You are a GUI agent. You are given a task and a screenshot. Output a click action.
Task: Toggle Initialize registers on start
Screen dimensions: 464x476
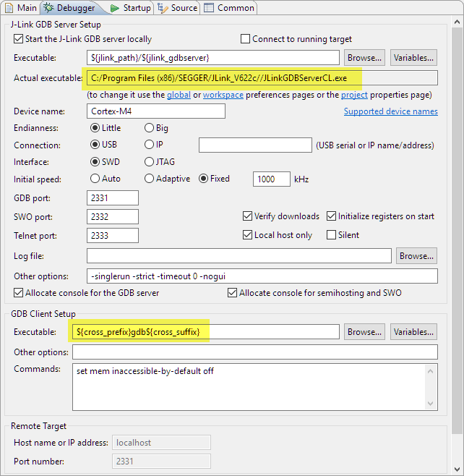(331, 216)
